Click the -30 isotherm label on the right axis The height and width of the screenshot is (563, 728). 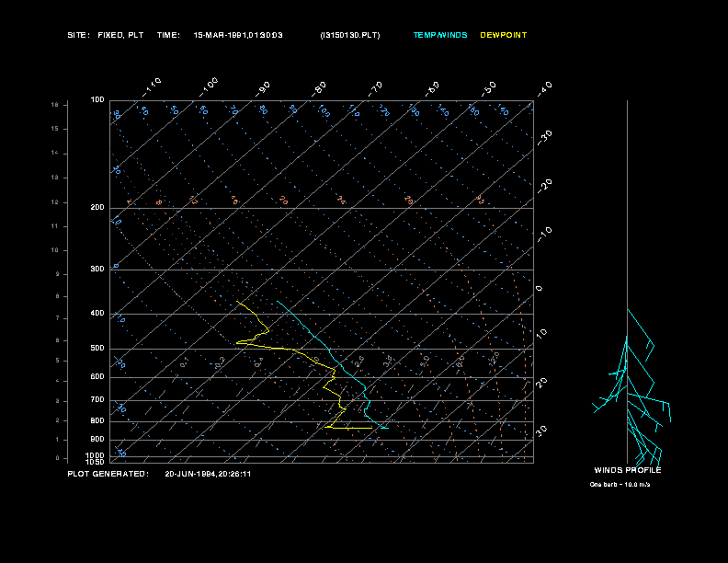[545, 137]
